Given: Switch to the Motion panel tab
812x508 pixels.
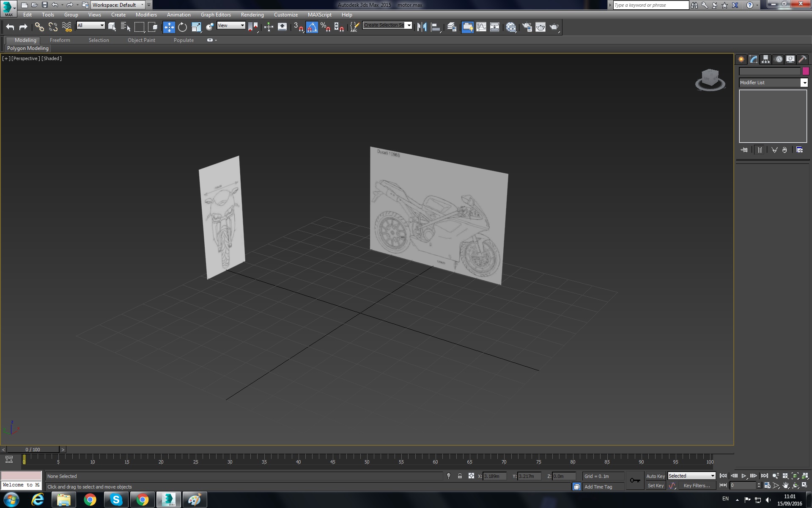Looking at the screenshot, I should 779,59.
